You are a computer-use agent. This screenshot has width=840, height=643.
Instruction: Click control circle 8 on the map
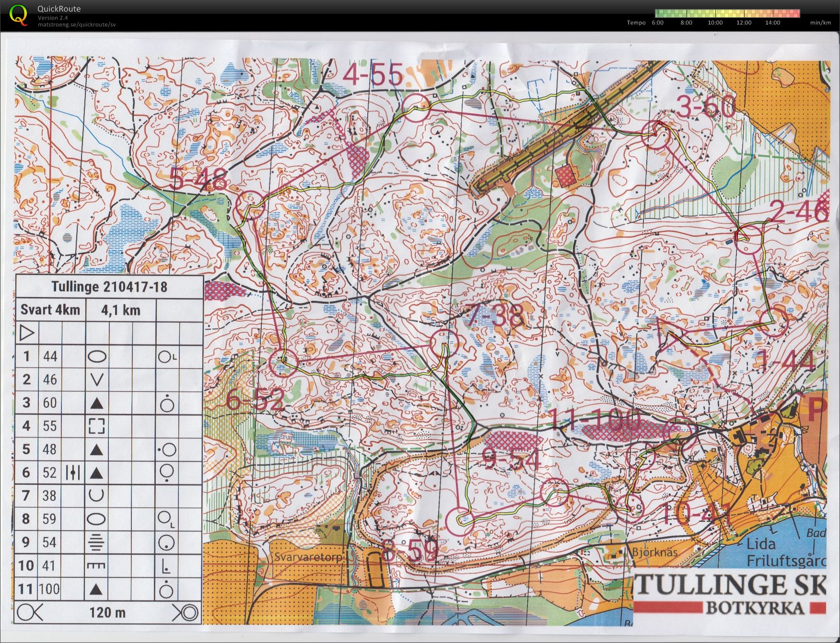[x=459, y=521]
